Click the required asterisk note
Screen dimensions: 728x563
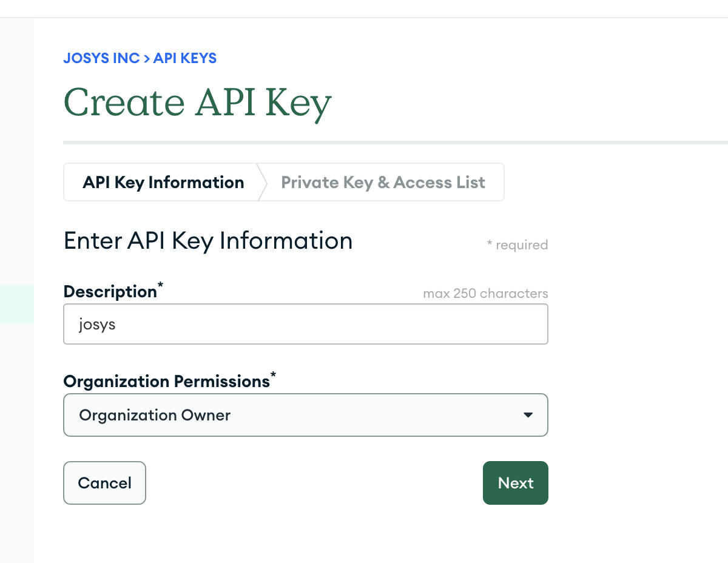tap(517, 245)
